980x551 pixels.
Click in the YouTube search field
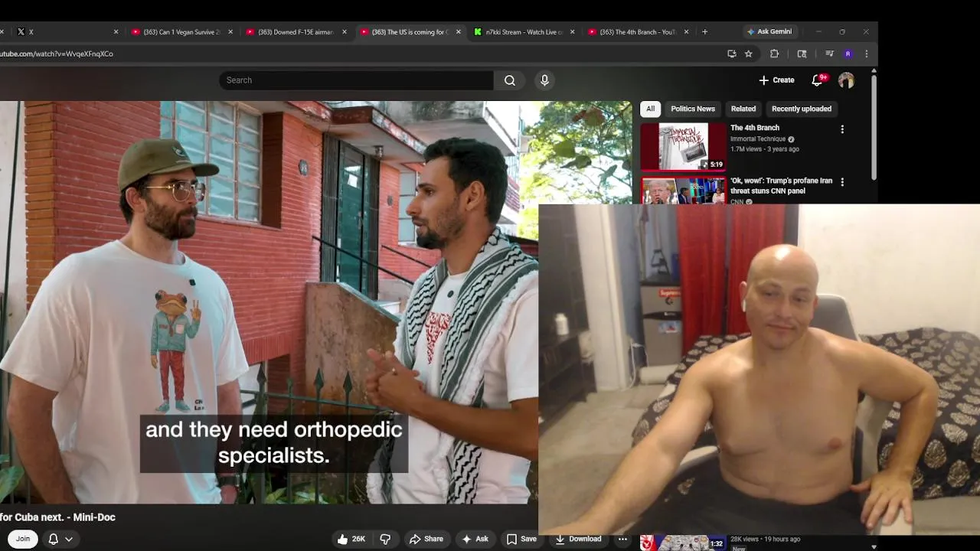[356, 80]
